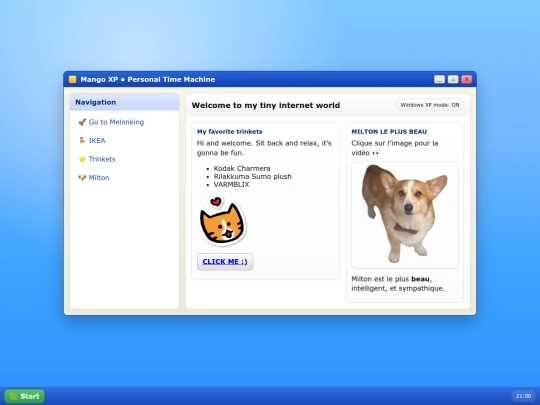Click the yellow Mango XP window icon
Screen dimensions: 540x405
[72, 80]
